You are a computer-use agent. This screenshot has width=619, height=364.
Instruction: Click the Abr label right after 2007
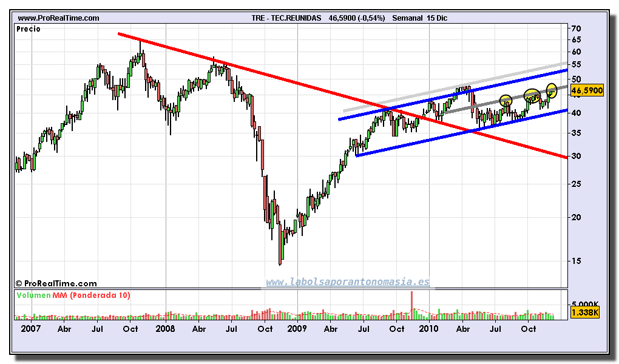point(64,329)
